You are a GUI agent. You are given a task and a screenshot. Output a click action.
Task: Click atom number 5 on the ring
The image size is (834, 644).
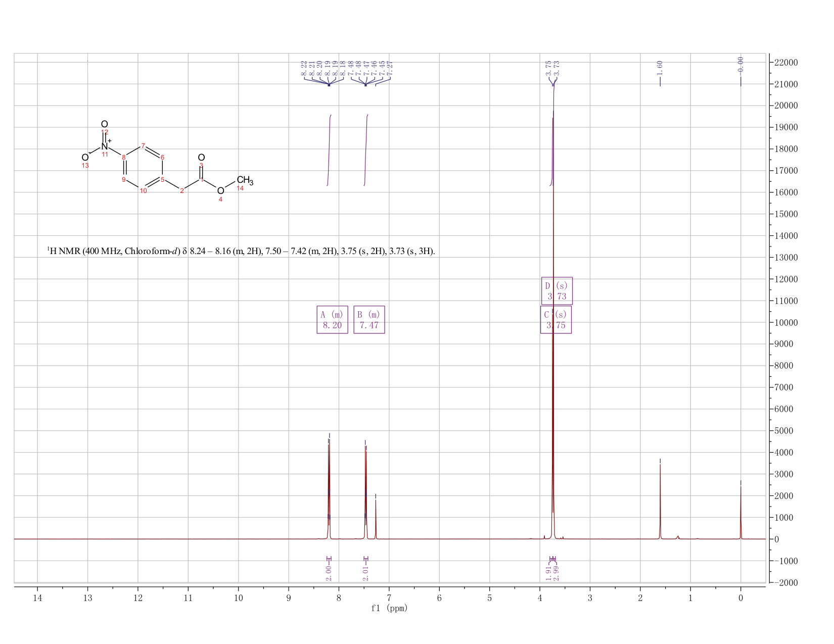[162, 179]
